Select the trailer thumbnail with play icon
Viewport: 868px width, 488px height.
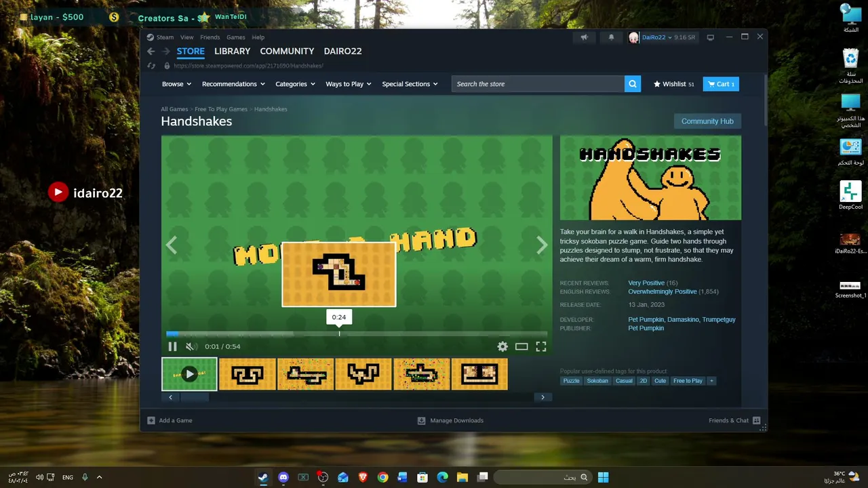pyautogui.click(x=189, y=374)
